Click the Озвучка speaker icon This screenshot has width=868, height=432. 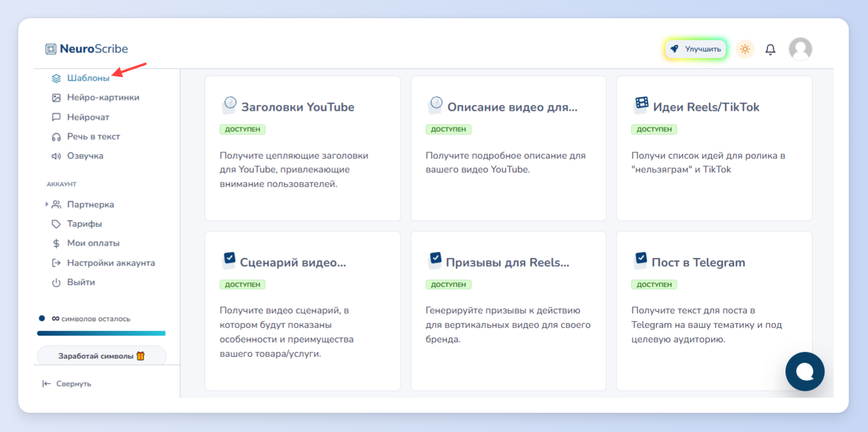56,156
